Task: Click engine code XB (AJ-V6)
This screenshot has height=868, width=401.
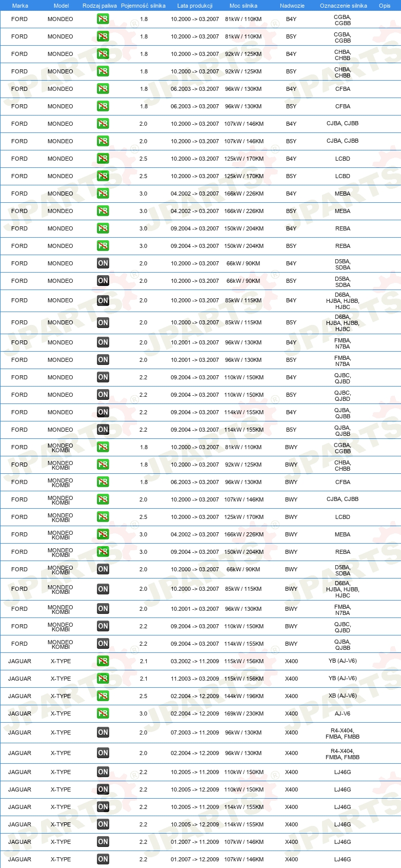Action: coord(343,696)
